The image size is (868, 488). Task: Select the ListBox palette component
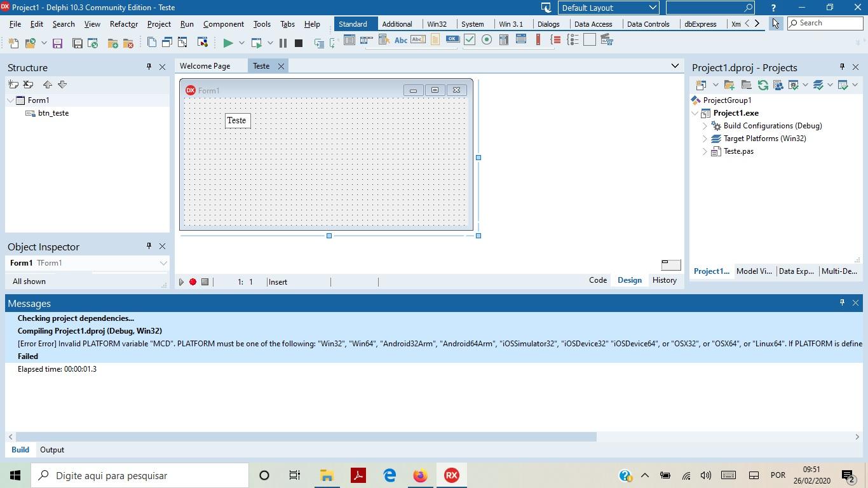coord(504,40)
